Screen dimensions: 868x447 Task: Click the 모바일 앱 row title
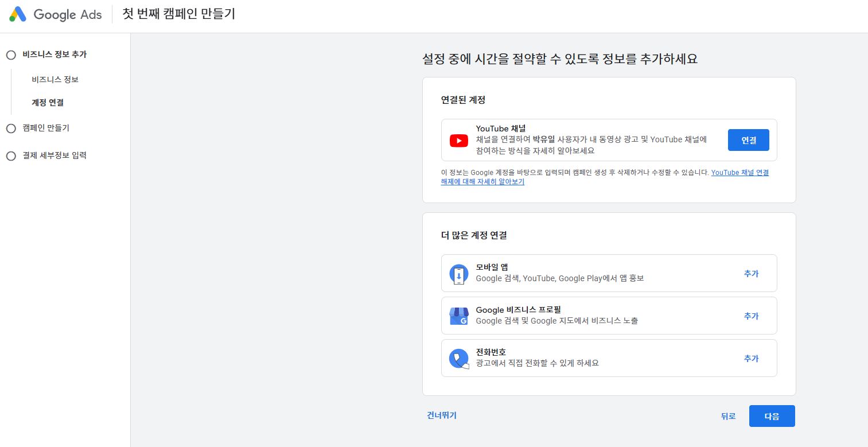tap(492, 267)
